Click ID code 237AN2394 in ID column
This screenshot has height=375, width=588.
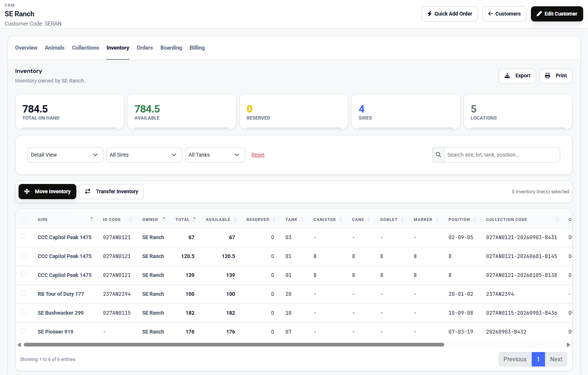[117, 294]
